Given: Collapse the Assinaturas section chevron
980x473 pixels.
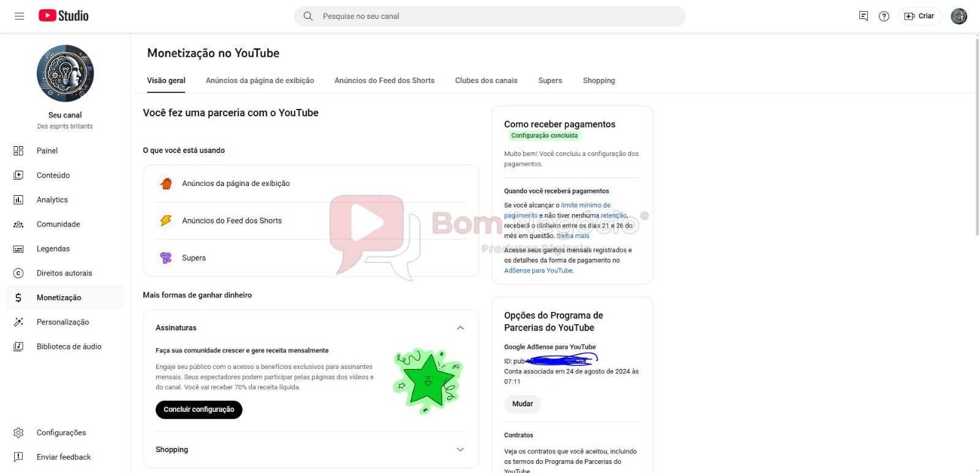Looking at the screenshot, I should pyautogui.click(x=460, y=328).
